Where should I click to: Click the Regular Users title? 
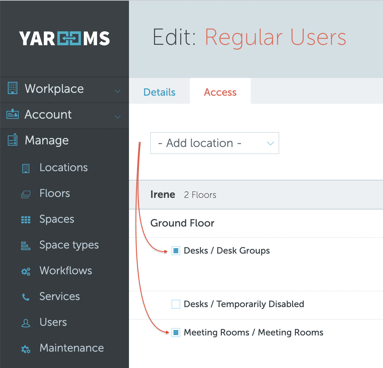275,37
